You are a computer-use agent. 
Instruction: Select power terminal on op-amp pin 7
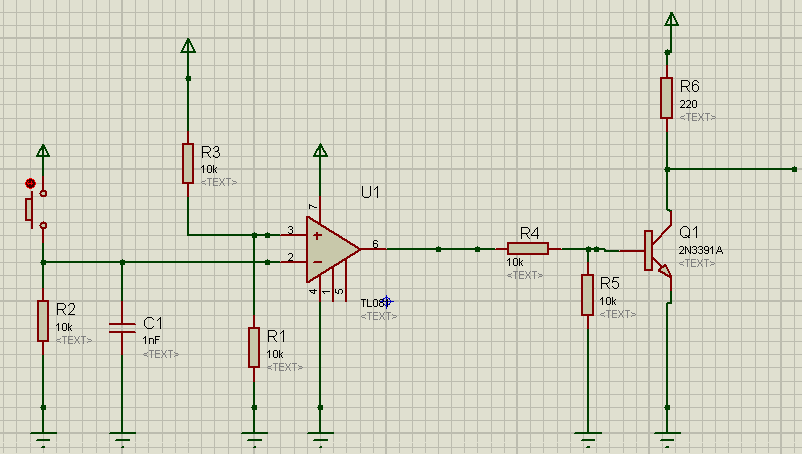point(320,150)
